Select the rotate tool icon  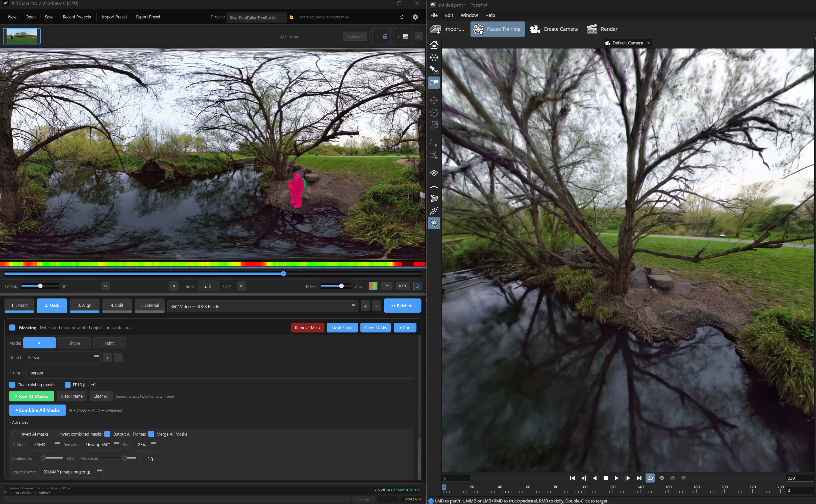[434, 113]
